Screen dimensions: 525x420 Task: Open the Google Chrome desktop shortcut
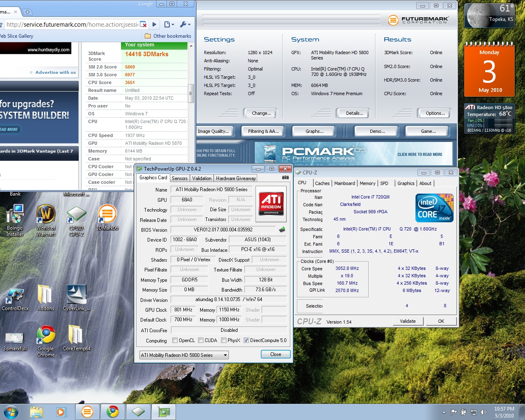click(x=46, y=341)
